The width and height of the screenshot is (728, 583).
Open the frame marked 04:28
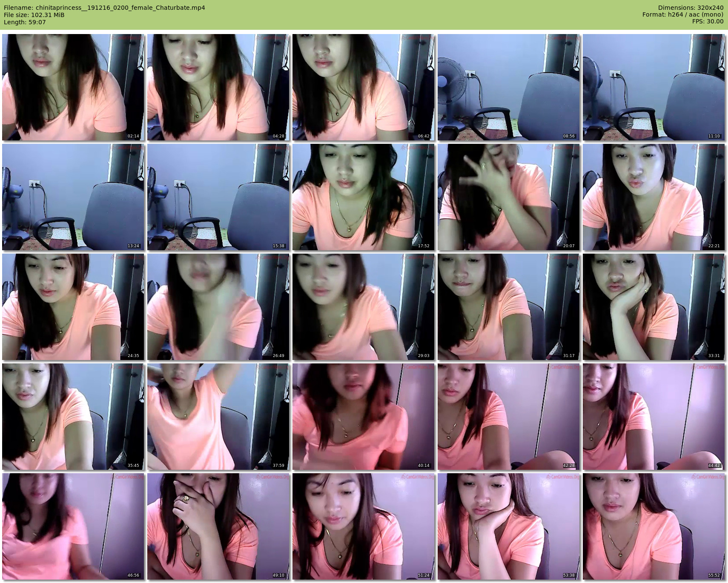tap(218, 87)
